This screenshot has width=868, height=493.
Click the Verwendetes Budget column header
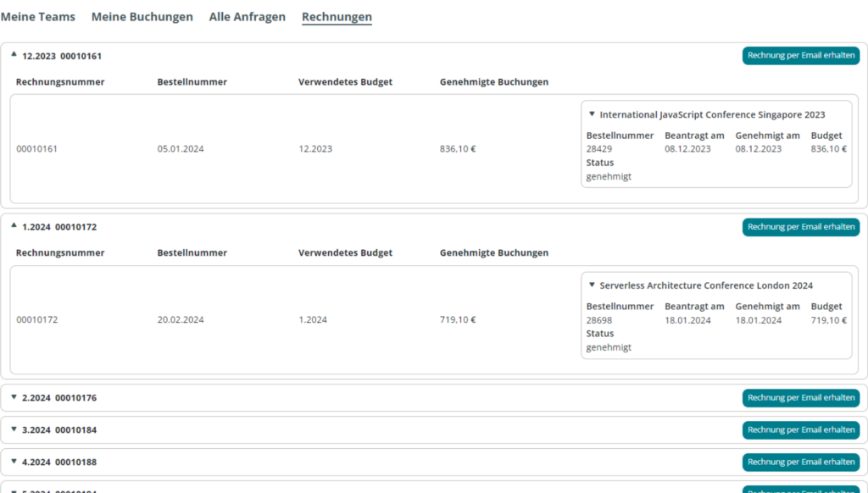point(345,81)
